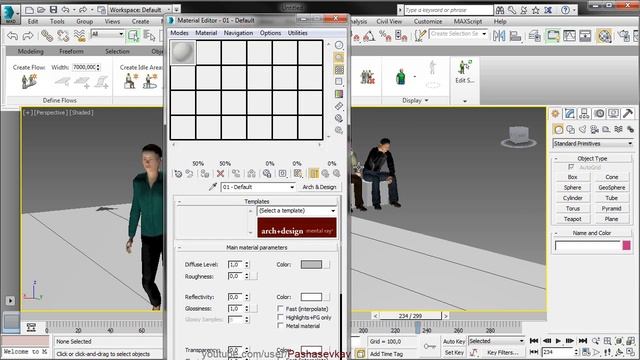Image resolution: width=640 pixels, height=360 pixels.
Task: Expand Display panel dropdown arrow
Action: tap(427, 100)
